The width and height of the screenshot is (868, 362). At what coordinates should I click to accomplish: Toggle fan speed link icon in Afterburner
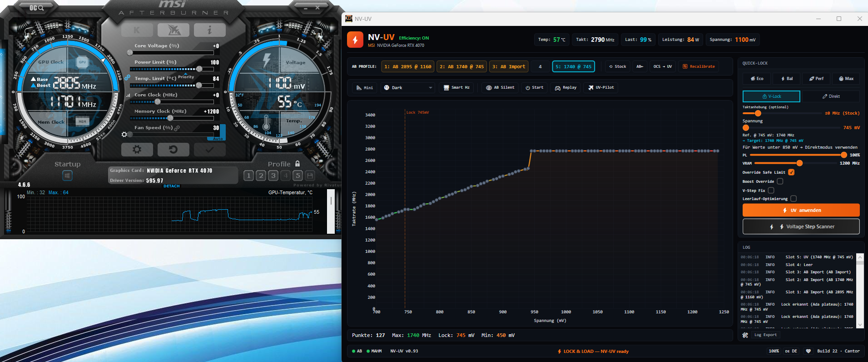pos(177,128)
